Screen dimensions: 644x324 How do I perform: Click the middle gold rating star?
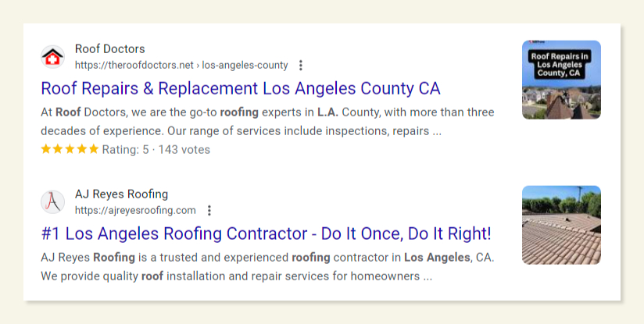pyautogui.click(x=70, y=149)
